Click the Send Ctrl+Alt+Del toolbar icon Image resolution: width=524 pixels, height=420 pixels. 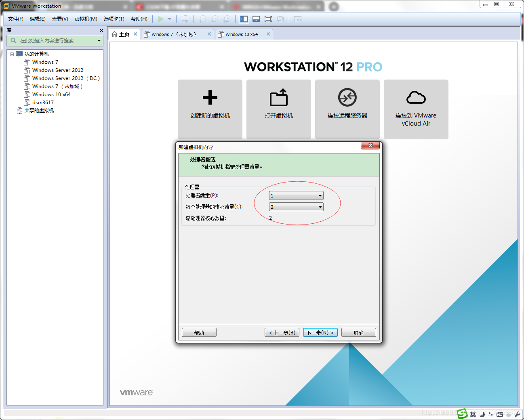[x=185, y=19]
